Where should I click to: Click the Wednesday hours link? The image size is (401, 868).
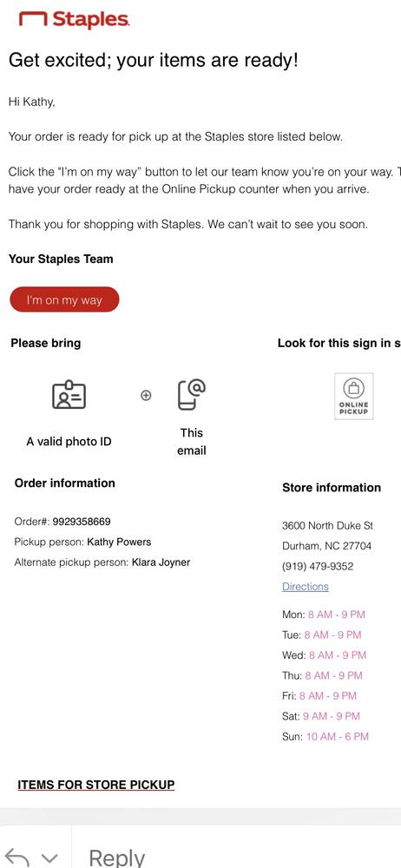pyautogui.click(x=338, y=654)
